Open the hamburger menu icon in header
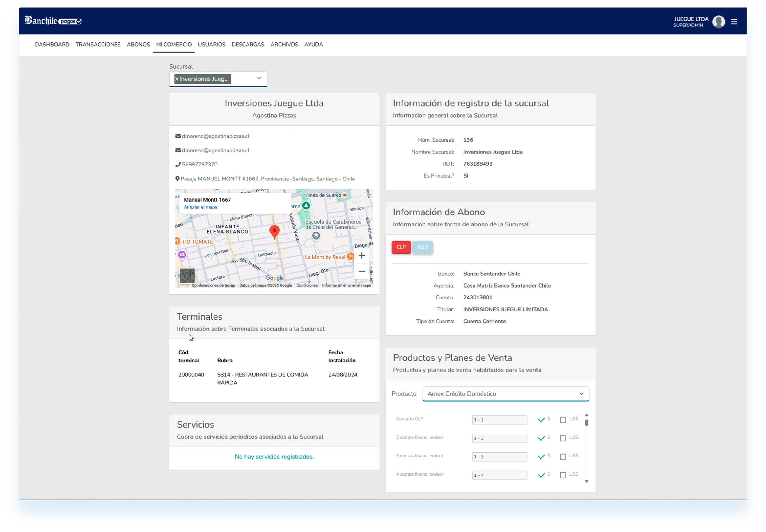Viewport: 766px width, 532px height. 734,22
